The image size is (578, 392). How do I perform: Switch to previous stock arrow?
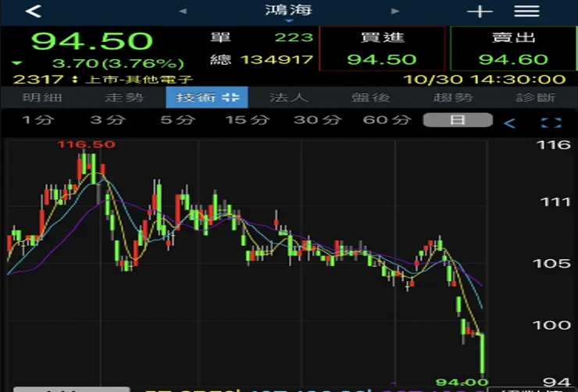tap(183, 11)
